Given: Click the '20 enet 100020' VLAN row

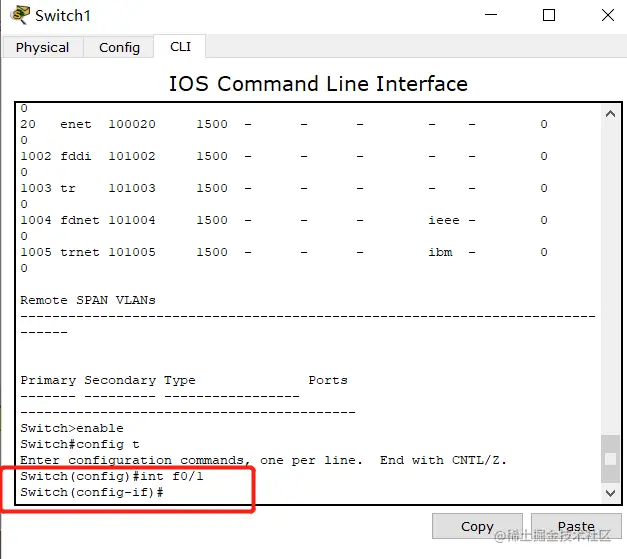Looking at the screenshot, I should (284, 124).
